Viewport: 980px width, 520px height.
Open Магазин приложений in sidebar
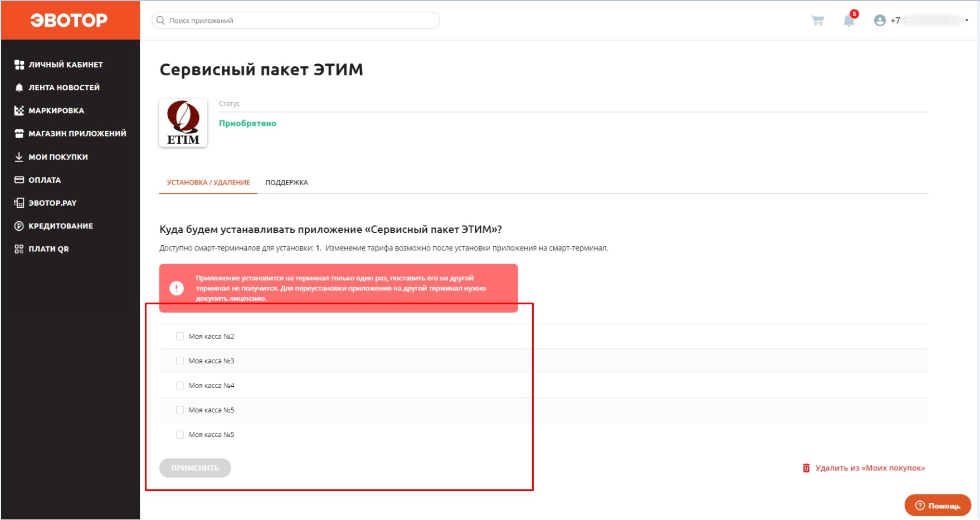point(70,133)
